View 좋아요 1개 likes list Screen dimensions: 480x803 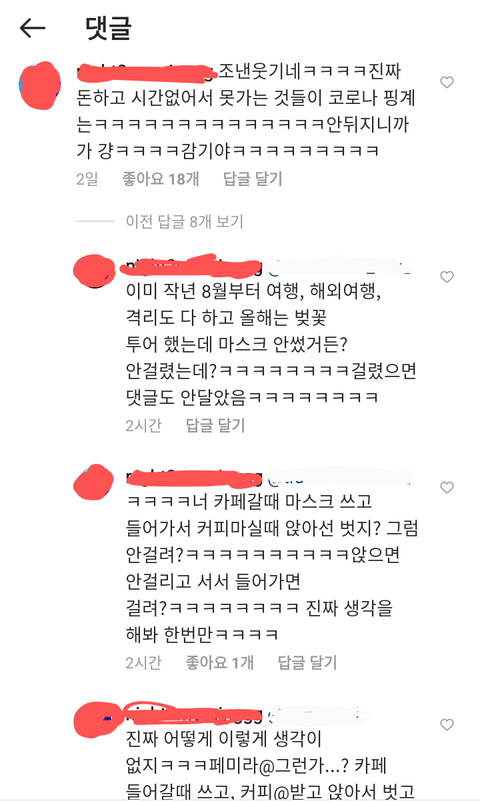tap(219, 663)
